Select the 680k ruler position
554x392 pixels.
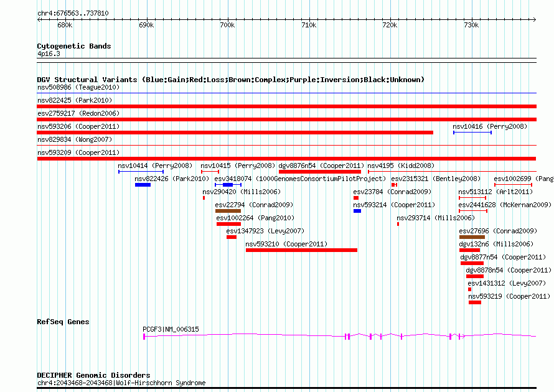tap(65, 25)
